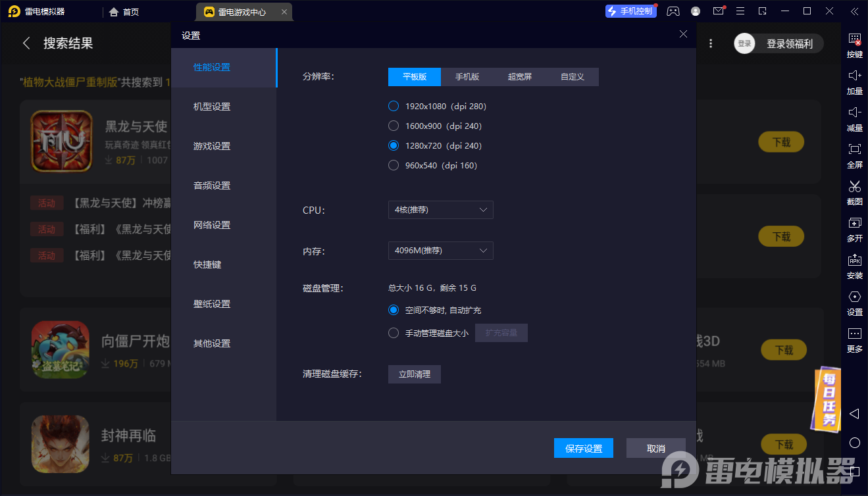The width and height of the screenshot is (868, 496).
Task: Increase volume with the 加量 icon
Action: [x=854, y=82]
